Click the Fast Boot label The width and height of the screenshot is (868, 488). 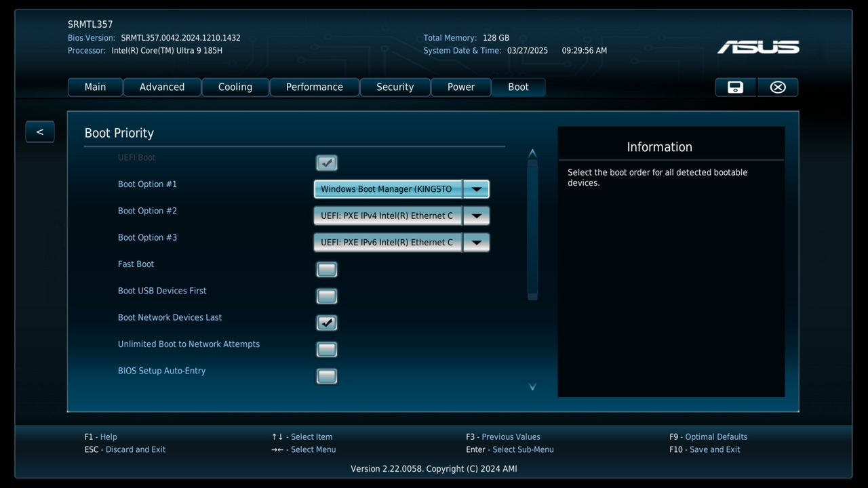(136, 264)
